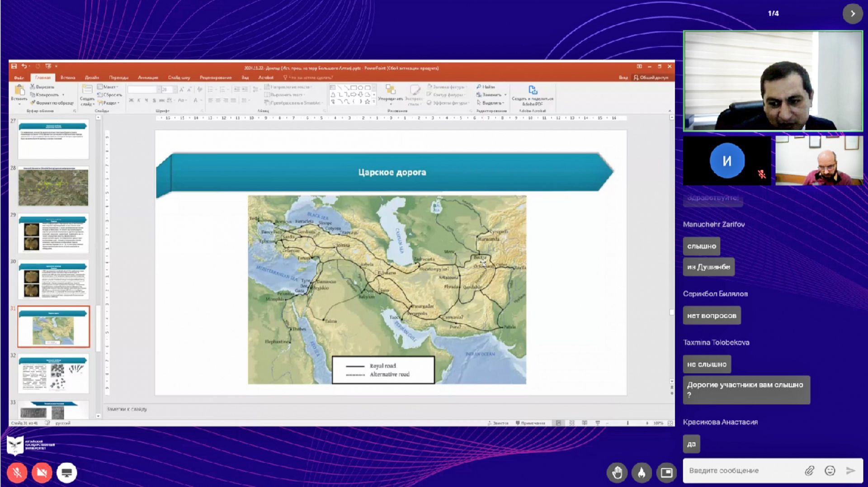
Task: Attach a file with the paperclip icon
Action: pyautogui.click(x=809, y=471)
